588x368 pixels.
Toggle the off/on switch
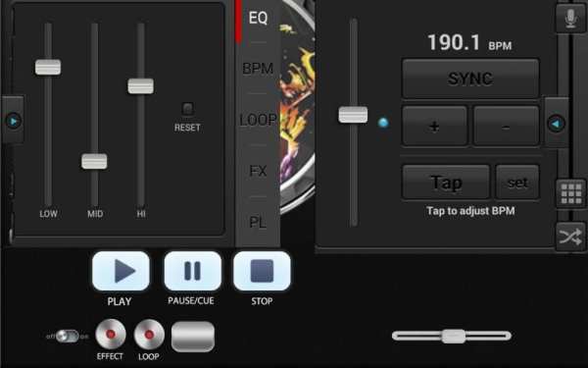(x=68, y=336)
